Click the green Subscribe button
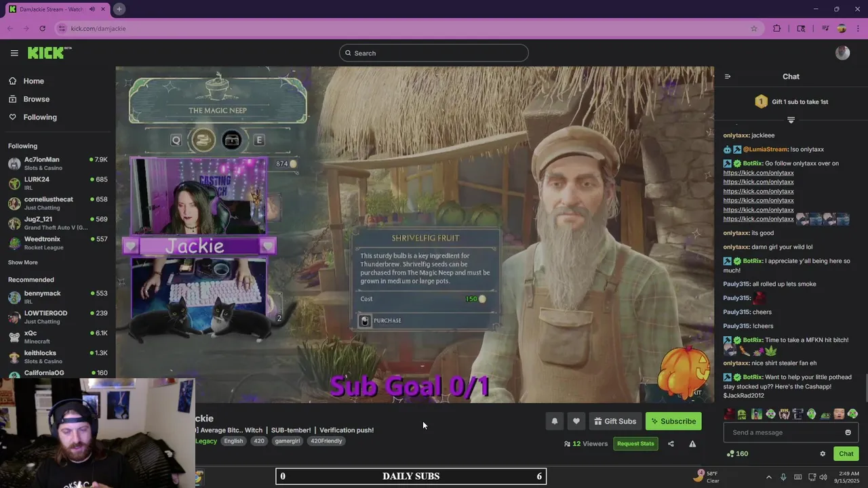The height and width of the screenshot is (488, 868). click(673, 421)
